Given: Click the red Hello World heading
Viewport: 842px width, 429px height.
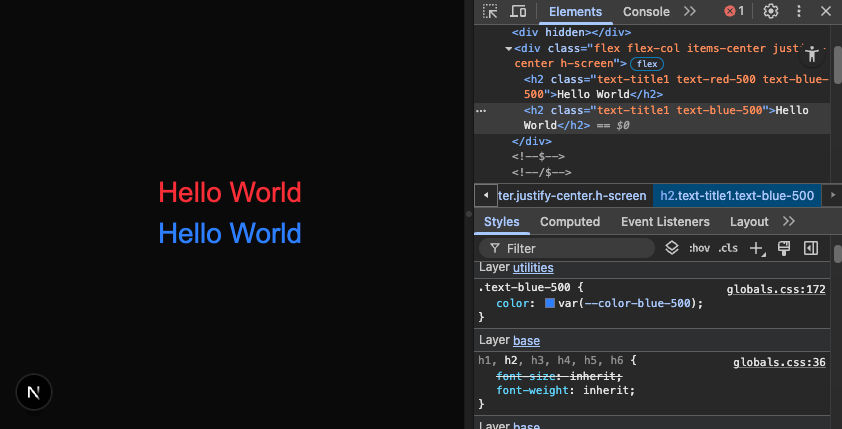Looking at the screenshot, I should [230, 192].
